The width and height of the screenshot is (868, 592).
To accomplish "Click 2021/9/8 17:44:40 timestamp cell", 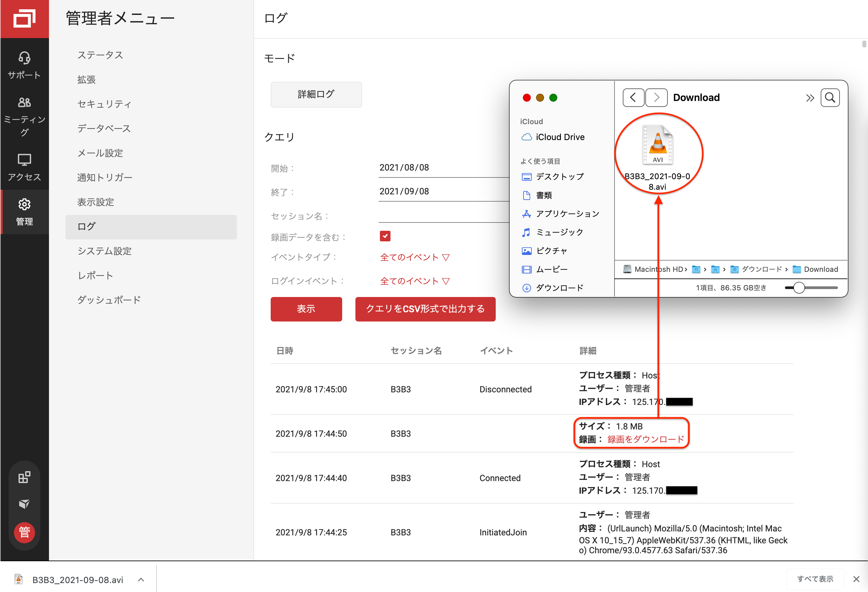I will coord(311,478).
